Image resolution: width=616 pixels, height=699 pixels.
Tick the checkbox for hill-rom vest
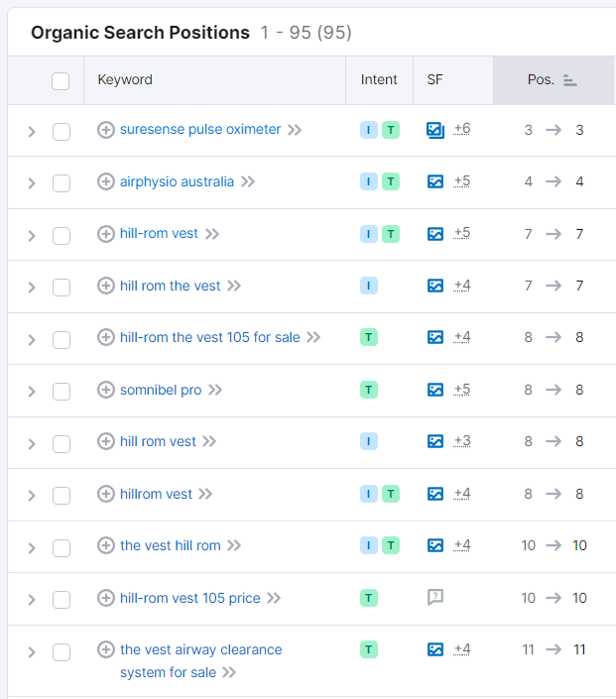pyautogui.click(x=62, y=236)
